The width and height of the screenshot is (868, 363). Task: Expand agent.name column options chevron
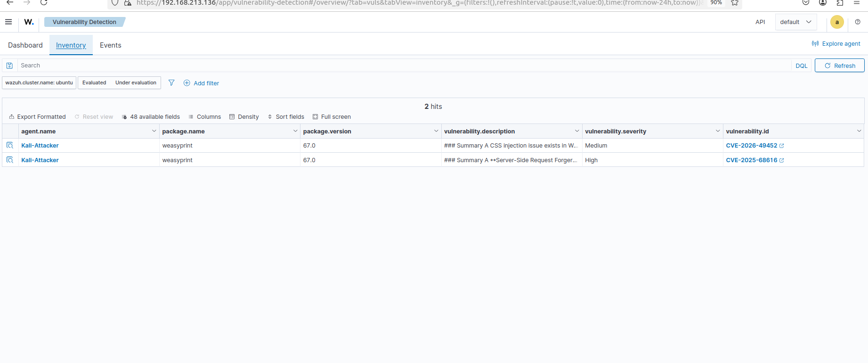click(x=154, y=131)
